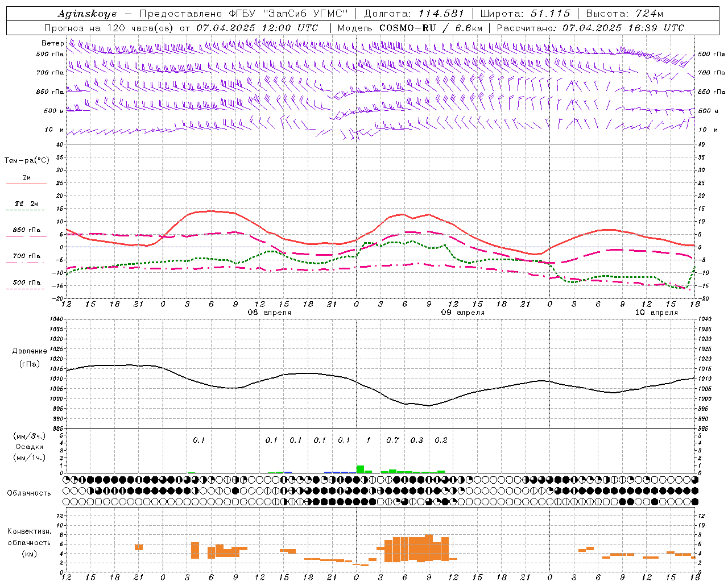This screenshot has height=582, width=728.
Task: Select the latitude value "Широта: 51.115"
Action: click(x=525, y=14)
